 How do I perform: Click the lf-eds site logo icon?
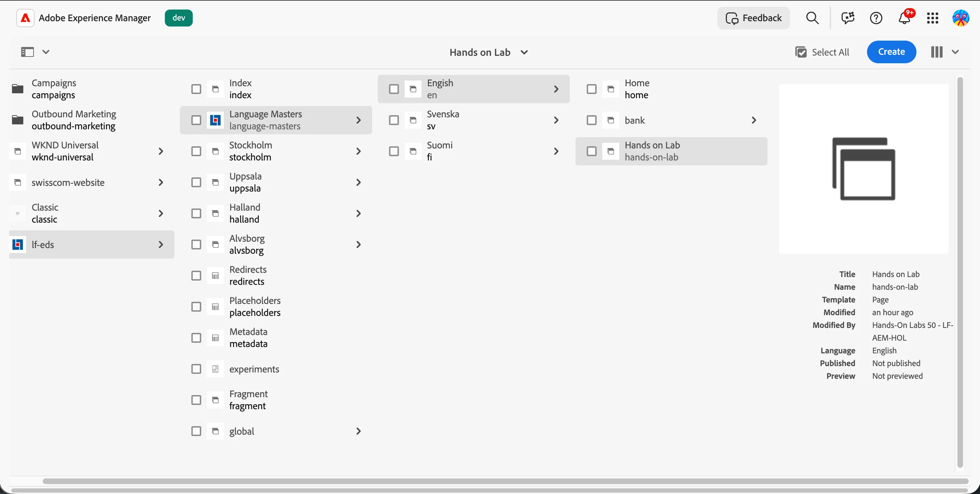coord(18,244)
